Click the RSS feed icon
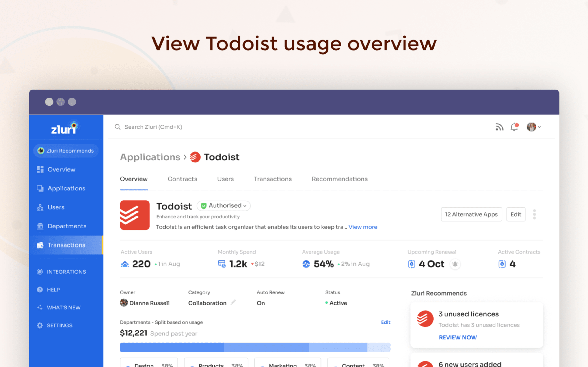Image resolution: width=588 pixels, height=367 pixels. pos(499,127)
